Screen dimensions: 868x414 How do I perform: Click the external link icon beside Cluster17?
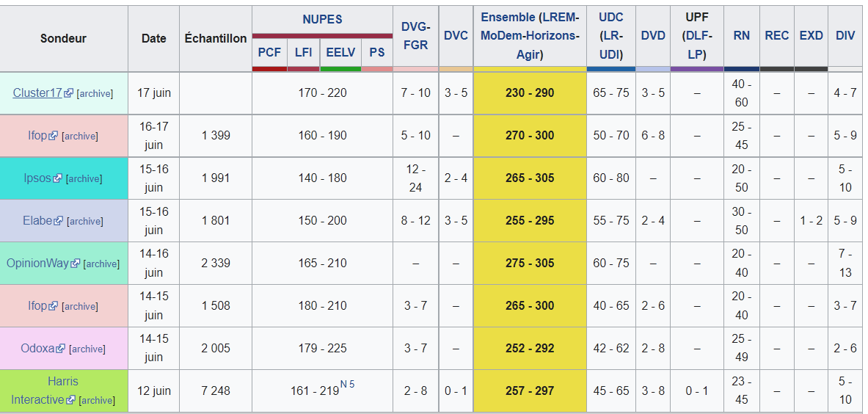69,93
